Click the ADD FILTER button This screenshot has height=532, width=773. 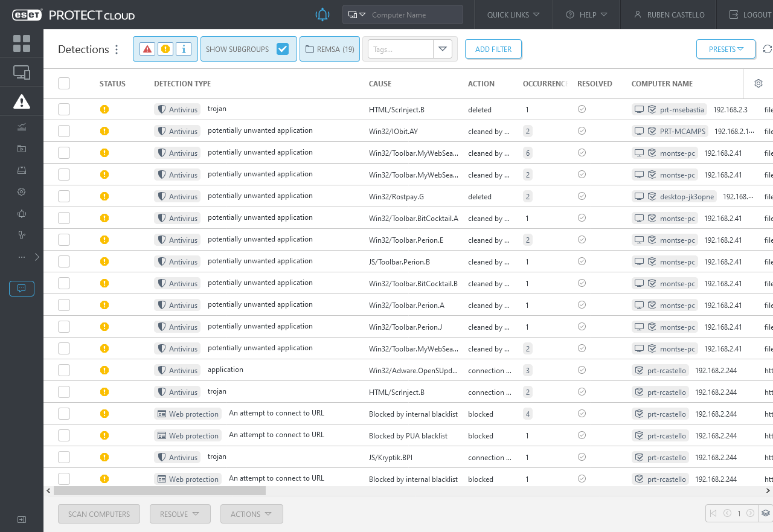point(493,50)
